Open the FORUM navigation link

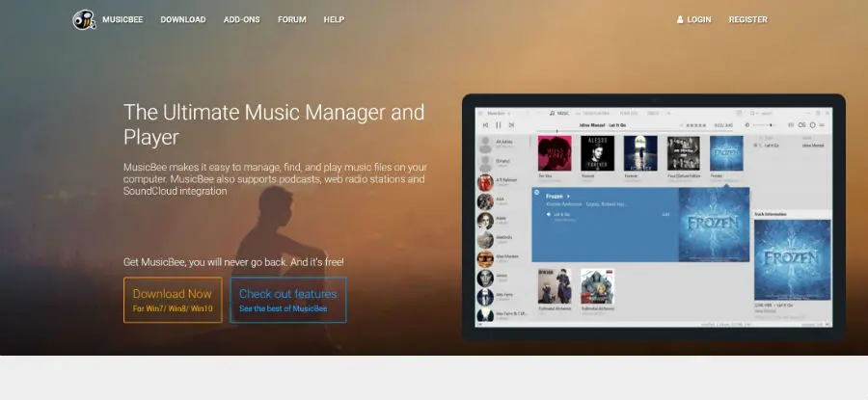tap(291, 19)
